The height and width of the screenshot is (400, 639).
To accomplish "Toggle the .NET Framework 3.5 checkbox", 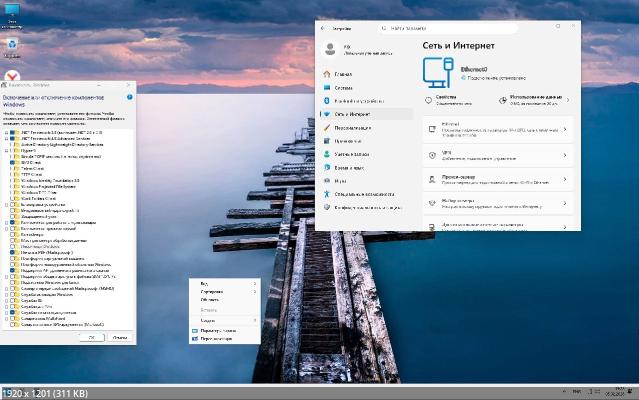I will (11, 131).
